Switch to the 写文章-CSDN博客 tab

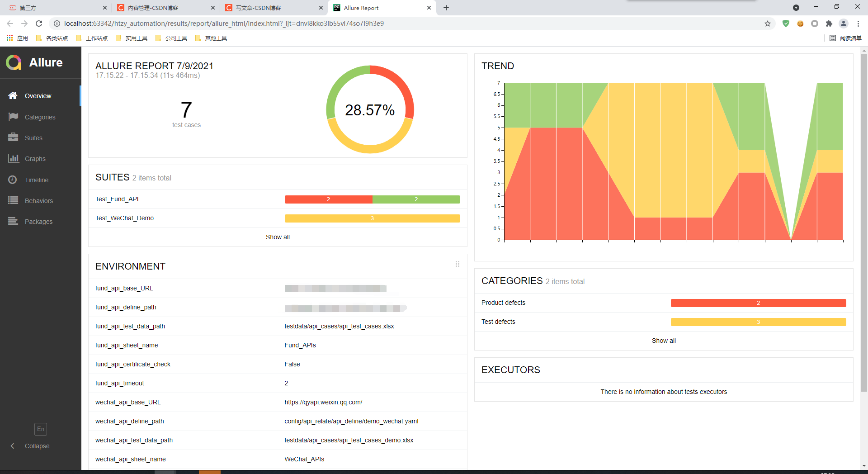click(x=274, y=8)
